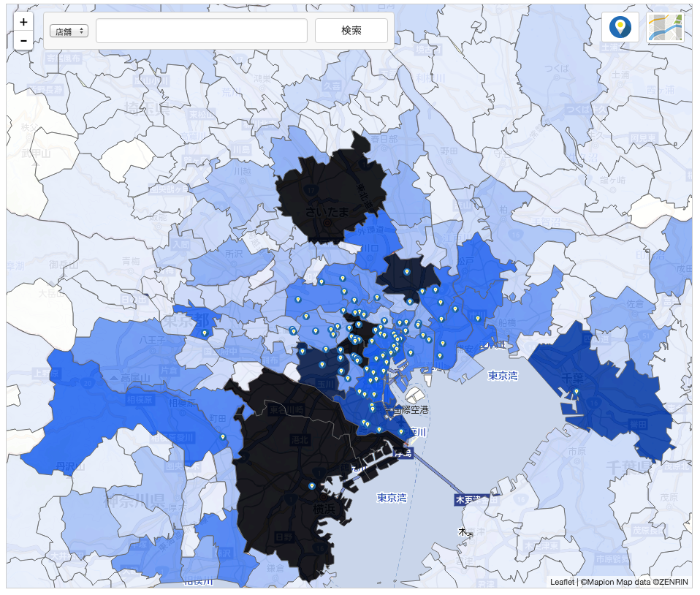This screenshot has width=700, height=595.
Task: Click the 国際空港 label
Action: pos(411,409)
